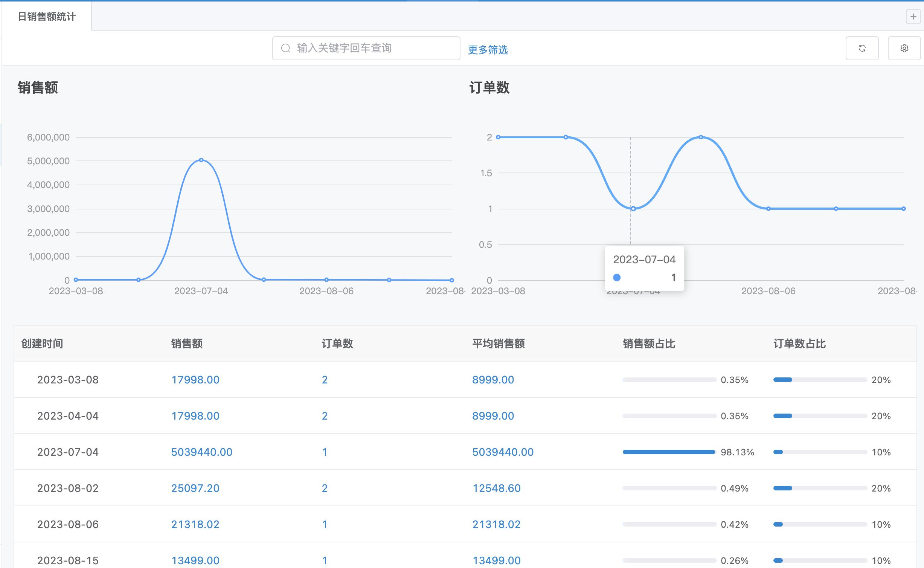Click 20% order ratio bar for 2023-04-04

tap(820, 416)
